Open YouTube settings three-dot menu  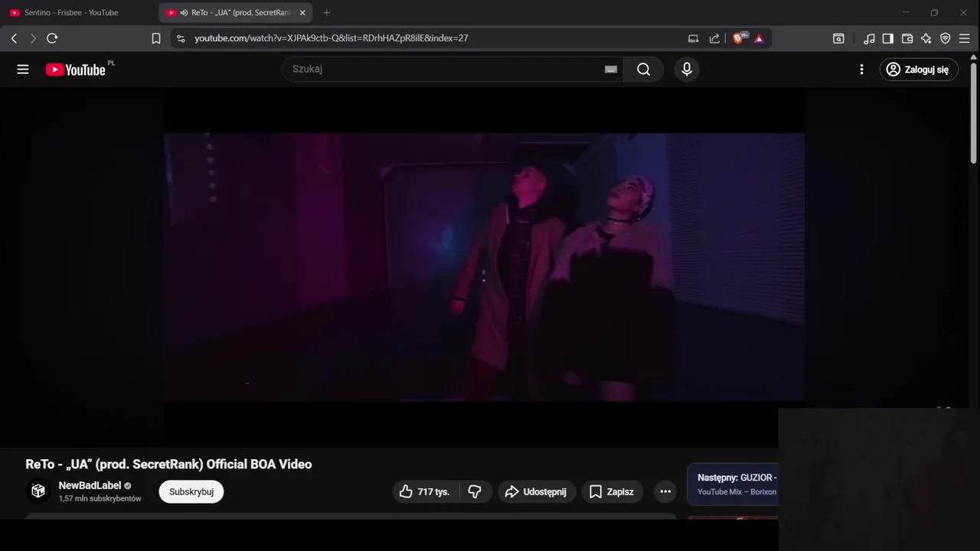861,70
